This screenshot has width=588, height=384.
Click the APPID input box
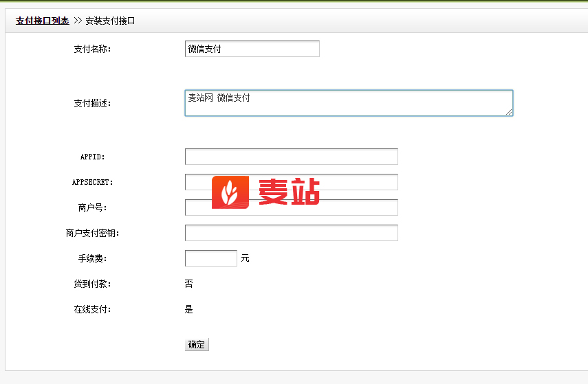(291, 157)
